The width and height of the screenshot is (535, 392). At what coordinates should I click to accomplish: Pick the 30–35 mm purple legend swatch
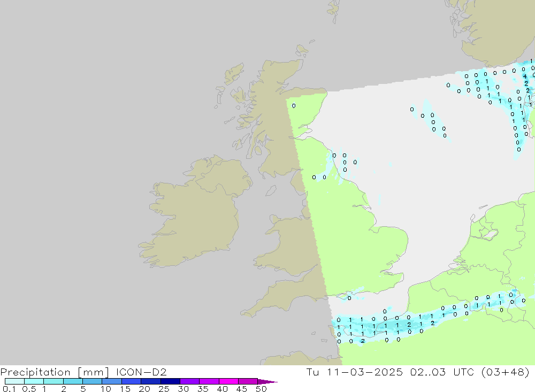[189, 381]
